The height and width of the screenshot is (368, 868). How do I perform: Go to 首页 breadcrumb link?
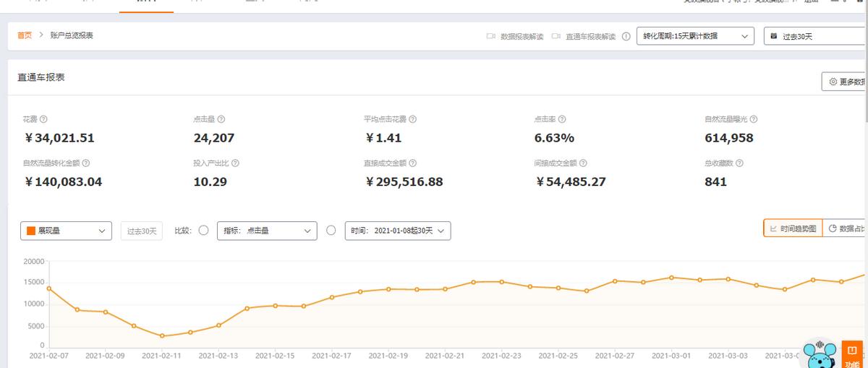pyautogui.click(x=25, y=35)
